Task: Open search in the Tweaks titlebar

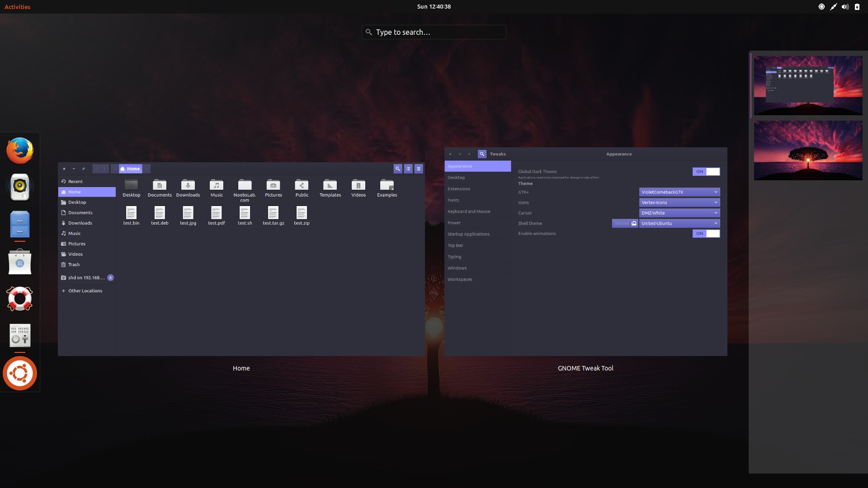Action: click(482, 154)
